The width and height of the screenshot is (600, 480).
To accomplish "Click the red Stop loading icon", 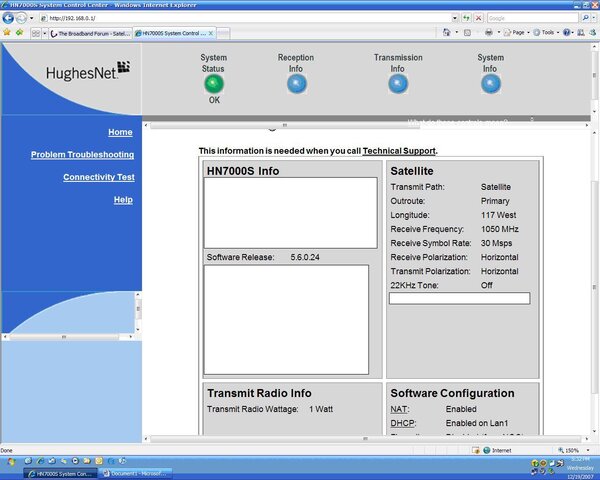I will (x=478, y=18).
